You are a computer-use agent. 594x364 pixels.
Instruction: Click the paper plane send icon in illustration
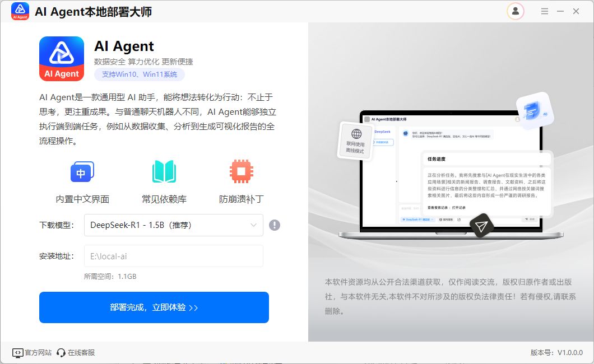click(x=481, y=226)
